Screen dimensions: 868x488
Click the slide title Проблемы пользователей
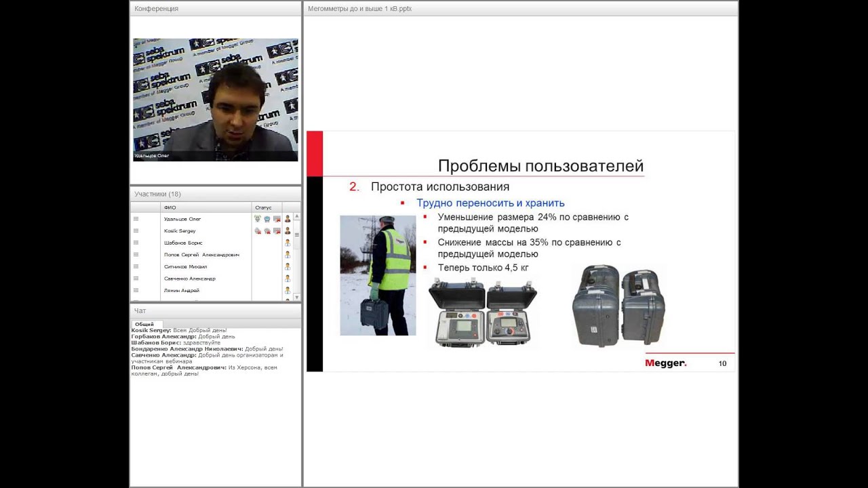point(540,166)
